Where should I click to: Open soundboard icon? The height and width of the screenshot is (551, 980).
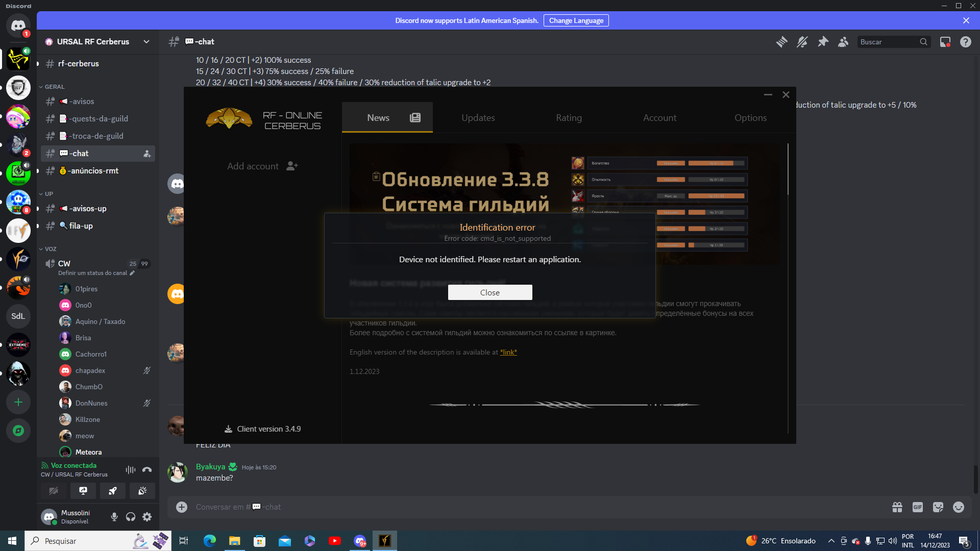coord(142,491)
